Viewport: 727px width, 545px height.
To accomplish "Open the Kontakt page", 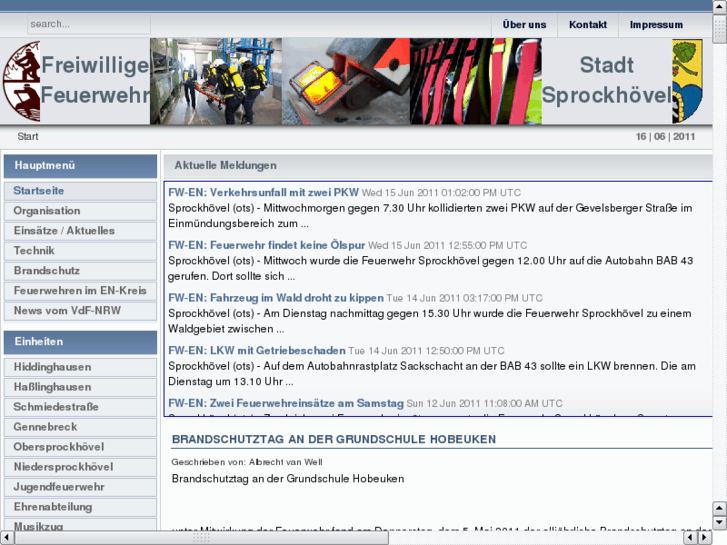I will 587,25.
